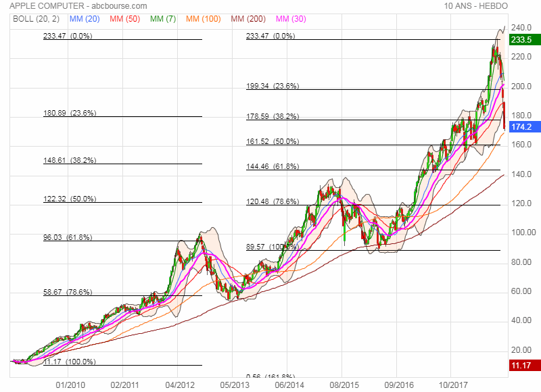Click the 09/2016 date axis label

pos(398,385)
